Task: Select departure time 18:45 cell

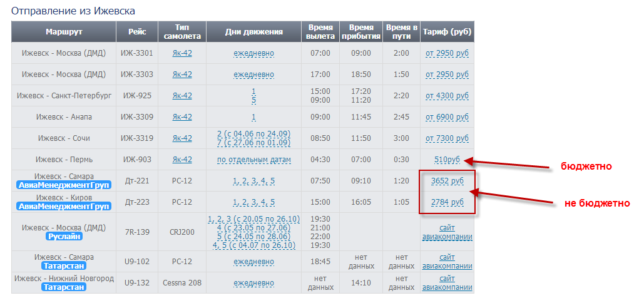Action: pyautogui.click(x=320, y=262)
